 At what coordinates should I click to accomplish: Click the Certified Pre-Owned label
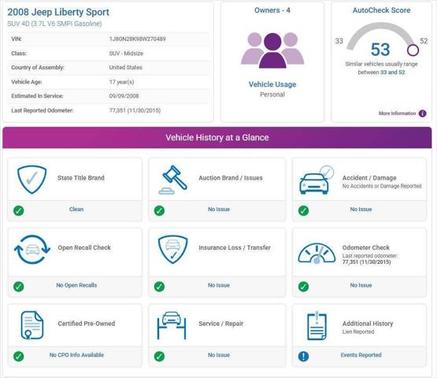[86, 323]
